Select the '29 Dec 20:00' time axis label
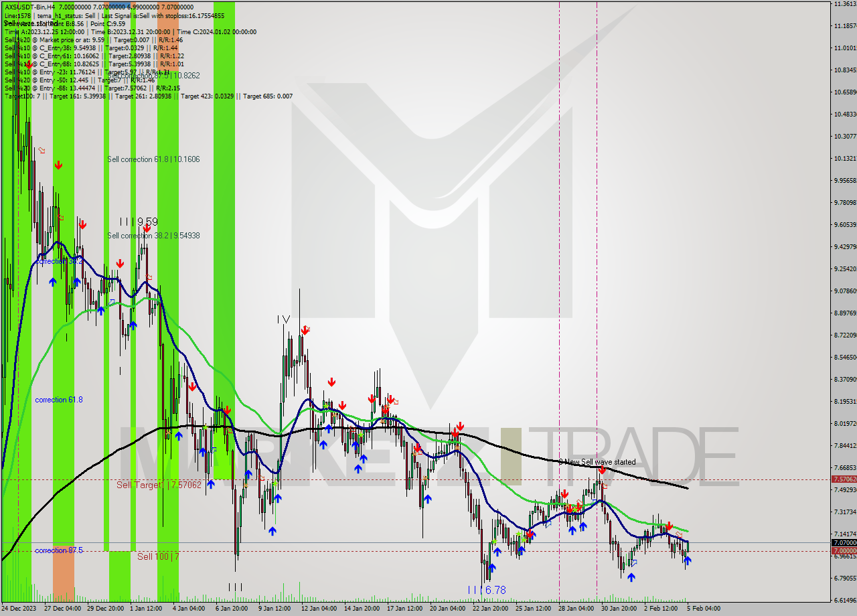Screen dimensions: 857x616 106,609
